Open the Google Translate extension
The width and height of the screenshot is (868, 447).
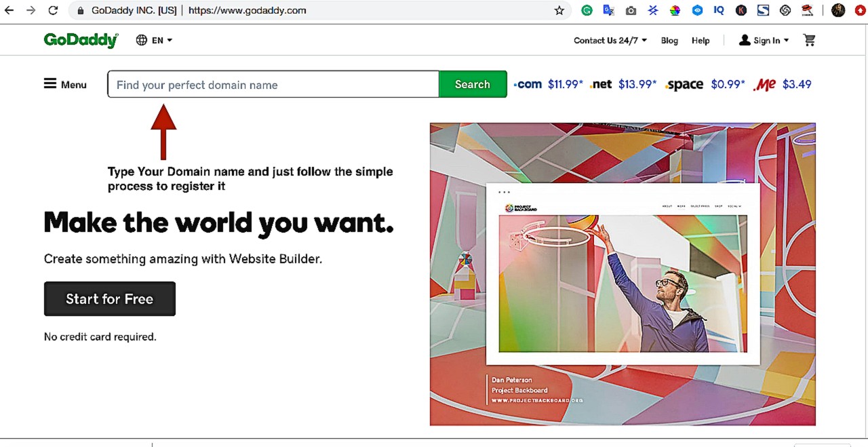click(x=609, y=10)
